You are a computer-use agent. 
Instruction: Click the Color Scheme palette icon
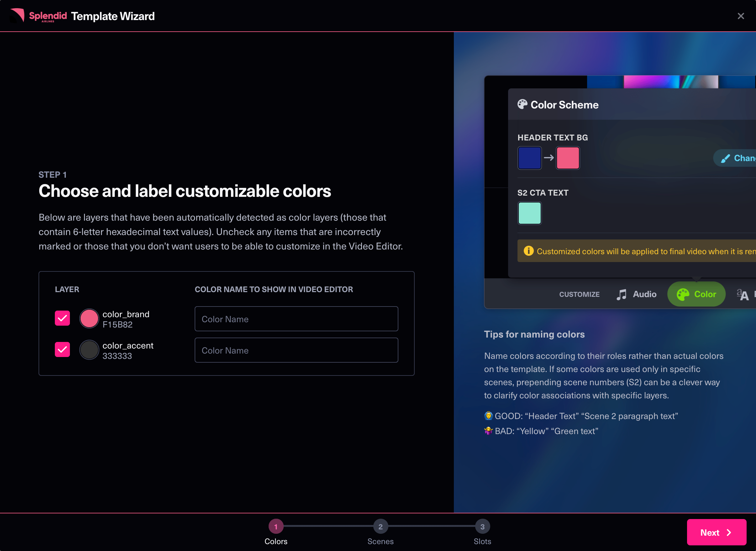(x=522, y=104)
